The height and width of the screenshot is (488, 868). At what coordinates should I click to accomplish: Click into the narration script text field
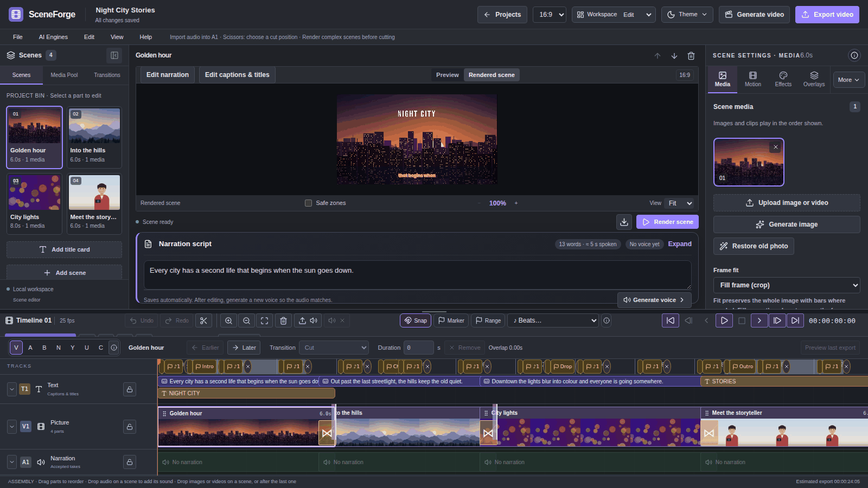tap(417, 275)
